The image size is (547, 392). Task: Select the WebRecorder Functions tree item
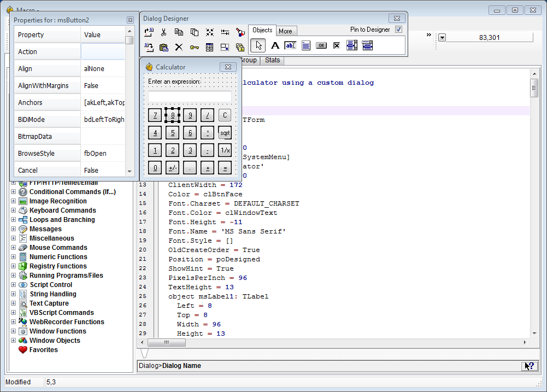tap(67, 322)
